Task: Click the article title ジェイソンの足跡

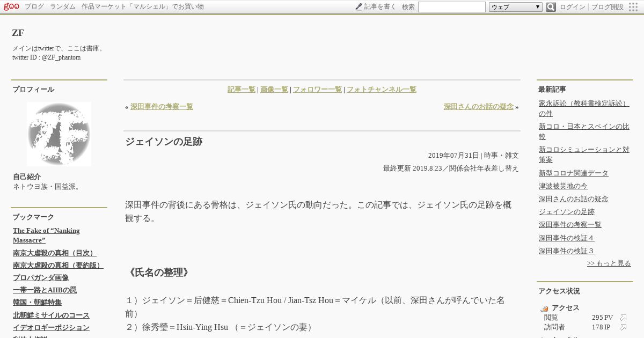Action: (x=164, y=142)
